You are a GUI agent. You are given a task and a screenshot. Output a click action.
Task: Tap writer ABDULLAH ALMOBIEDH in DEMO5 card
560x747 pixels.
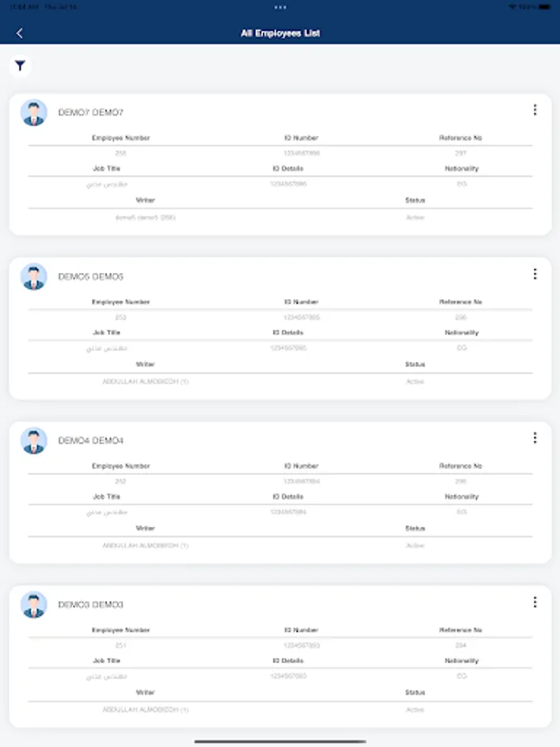[x=145, y=382]
